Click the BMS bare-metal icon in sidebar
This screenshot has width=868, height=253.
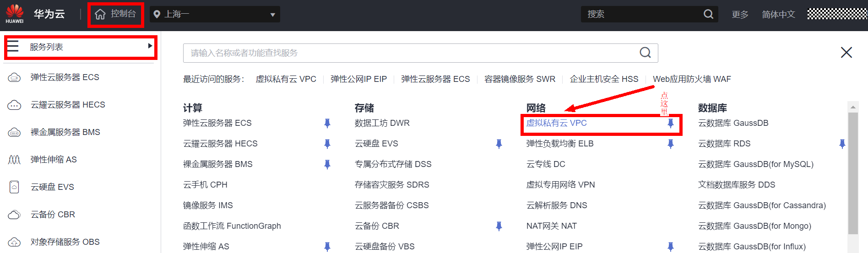point(14,132)
